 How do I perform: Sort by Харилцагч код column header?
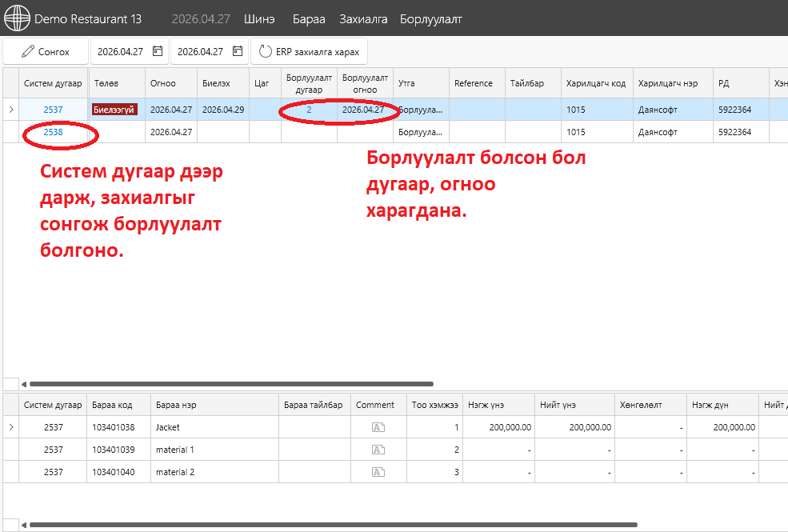[597, 83]
